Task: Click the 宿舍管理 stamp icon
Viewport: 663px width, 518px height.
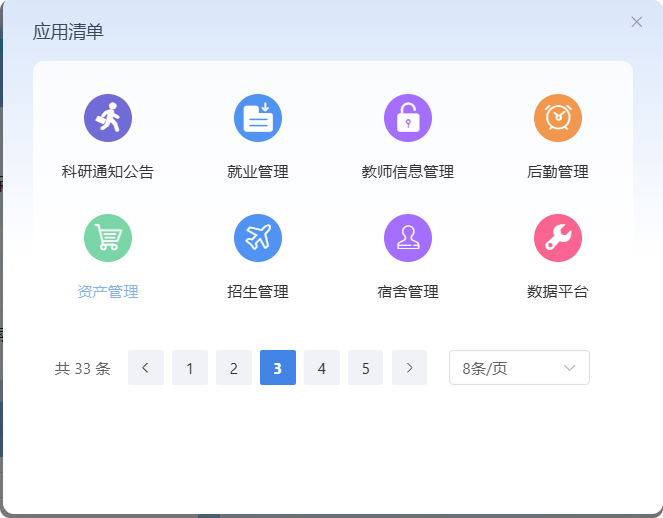Action: [x=408, y=238]
